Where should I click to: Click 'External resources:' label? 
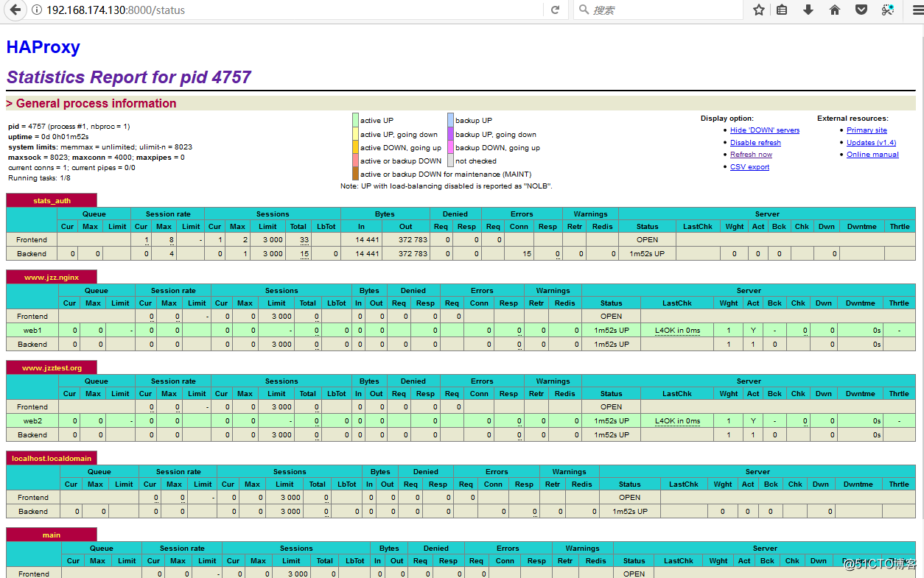(x=853, y=119)
